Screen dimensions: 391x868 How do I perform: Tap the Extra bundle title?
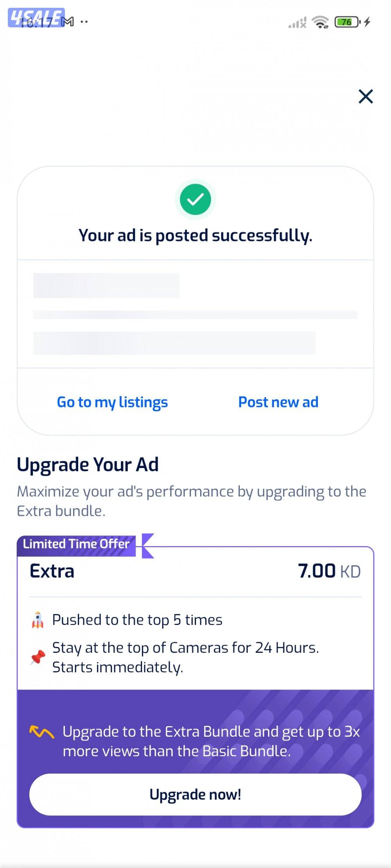coord(52,571)
